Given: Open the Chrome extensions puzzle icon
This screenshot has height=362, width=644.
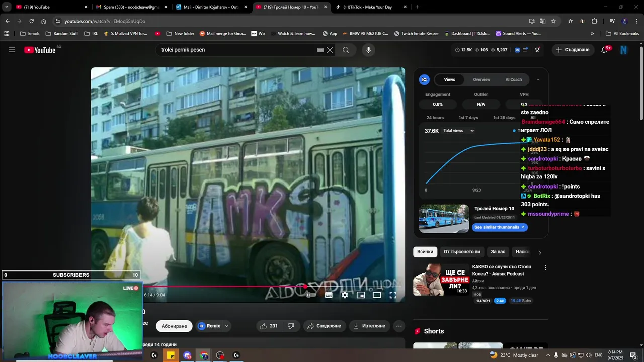Looking at the screenshot, I should (595, 21).
